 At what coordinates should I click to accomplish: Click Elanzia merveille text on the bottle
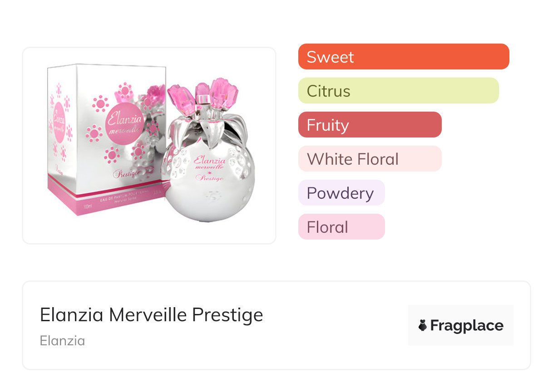pyautogui.click(x=209, y=162)
